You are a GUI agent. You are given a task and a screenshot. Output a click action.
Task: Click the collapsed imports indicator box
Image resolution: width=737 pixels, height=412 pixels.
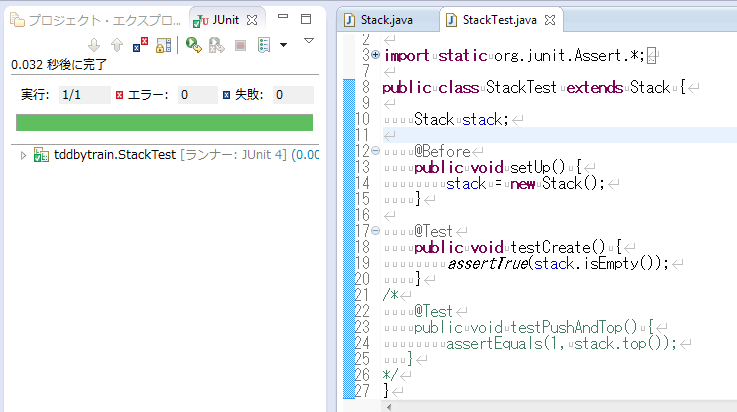(651, 56)
